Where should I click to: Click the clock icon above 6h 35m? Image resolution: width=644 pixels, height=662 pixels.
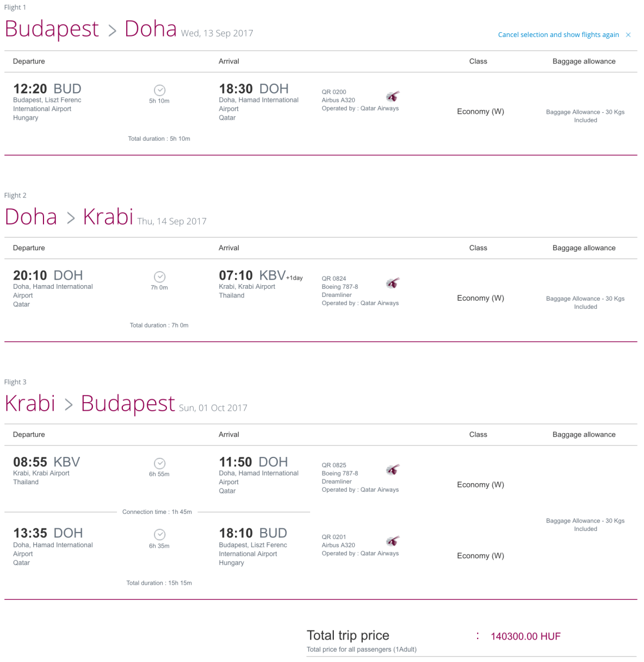[159, 534]
